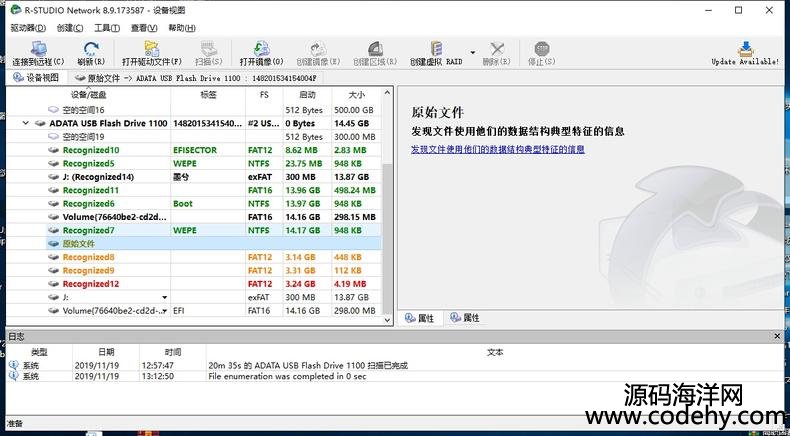
Task: Select the second 属性 tab at bottom
Action: pos(465,318)
